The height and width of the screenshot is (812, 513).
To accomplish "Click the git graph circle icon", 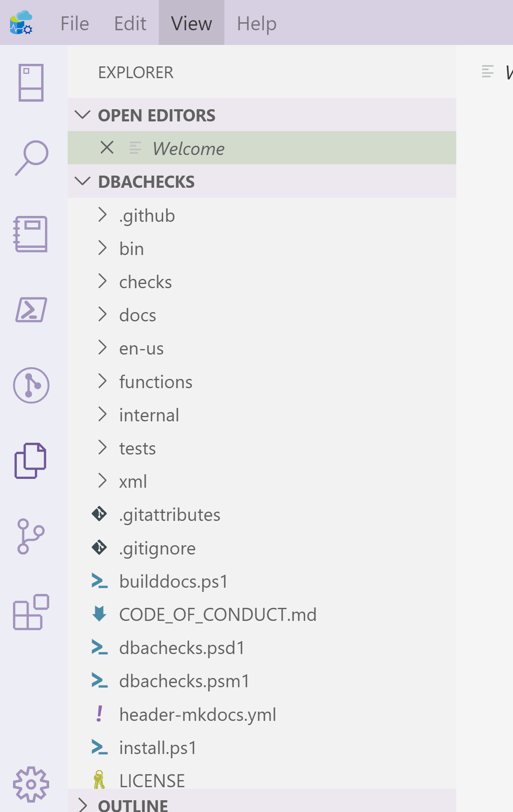I will pyautogui.click(x=31, y=385).
